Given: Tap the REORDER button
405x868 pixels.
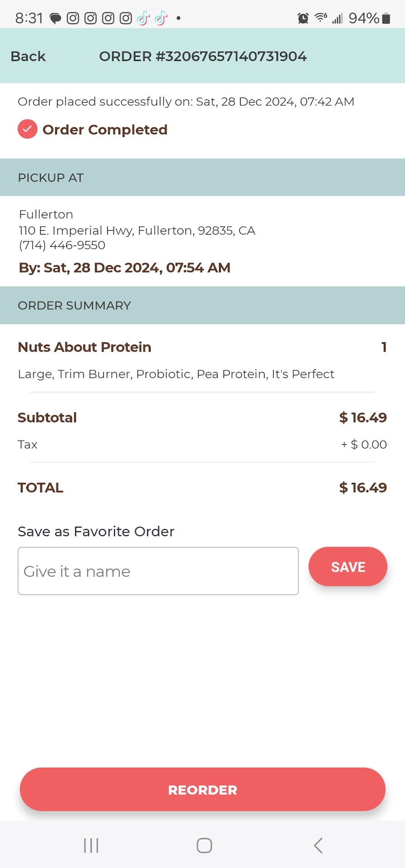Looking at the screenshot, I should pos(202,789).
